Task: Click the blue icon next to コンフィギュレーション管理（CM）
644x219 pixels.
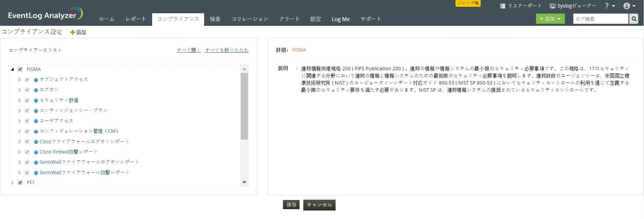Action: coord(36,132)
